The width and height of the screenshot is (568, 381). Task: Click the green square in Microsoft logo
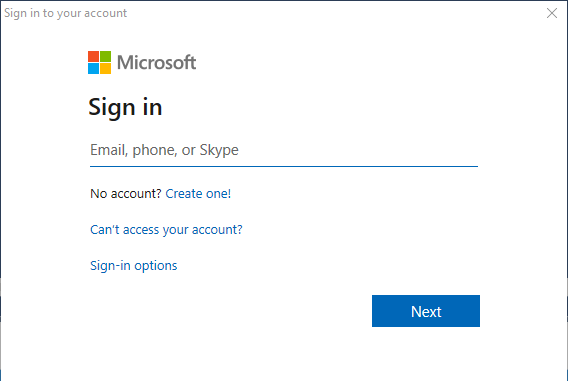(105, 56)
